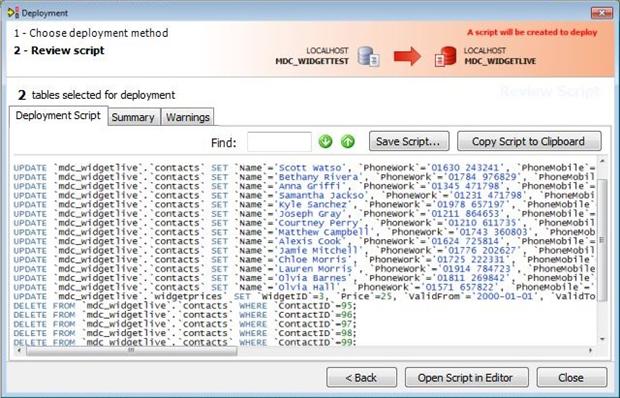Click the UPDATE line for 'Bethany Rivera'
Screen dimensions: 620x398
click(304, 177)
